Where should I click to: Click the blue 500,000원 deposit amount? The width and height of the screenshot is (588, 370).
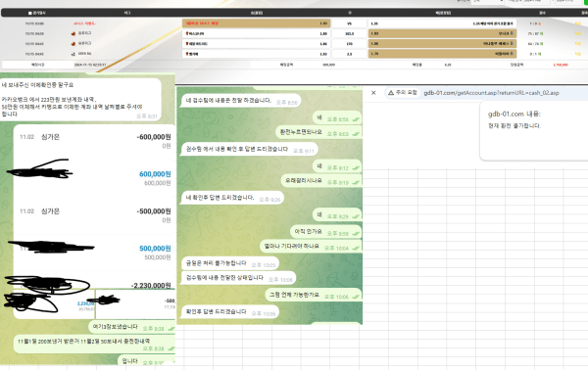click(155, 249)
